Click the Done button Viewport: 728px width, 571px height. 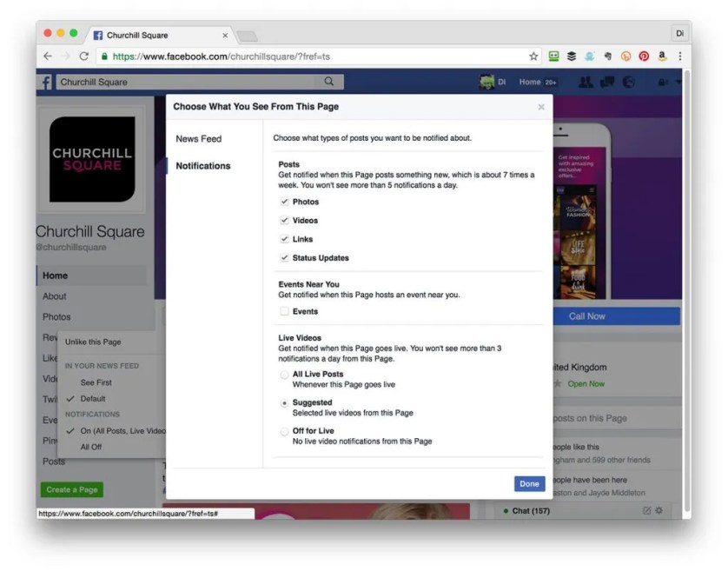pos(529,483)
